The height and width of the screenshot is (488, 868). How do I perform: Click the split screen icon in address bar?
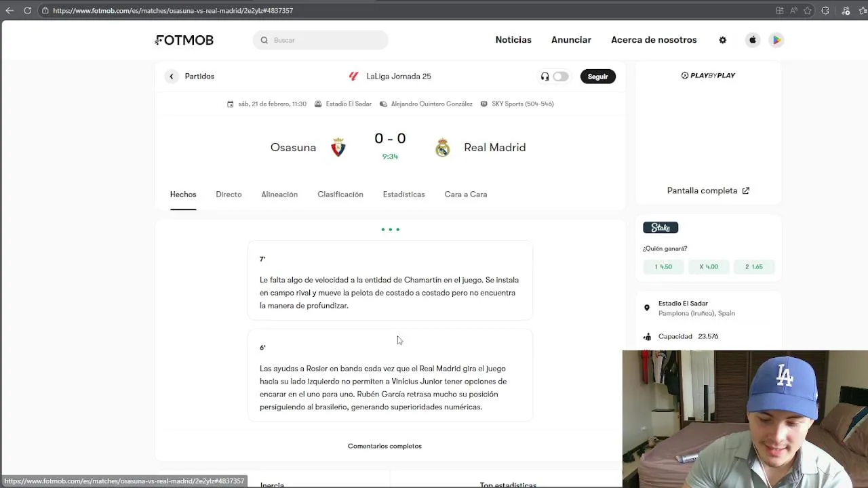pyautogui.click(x=780, y=10)
